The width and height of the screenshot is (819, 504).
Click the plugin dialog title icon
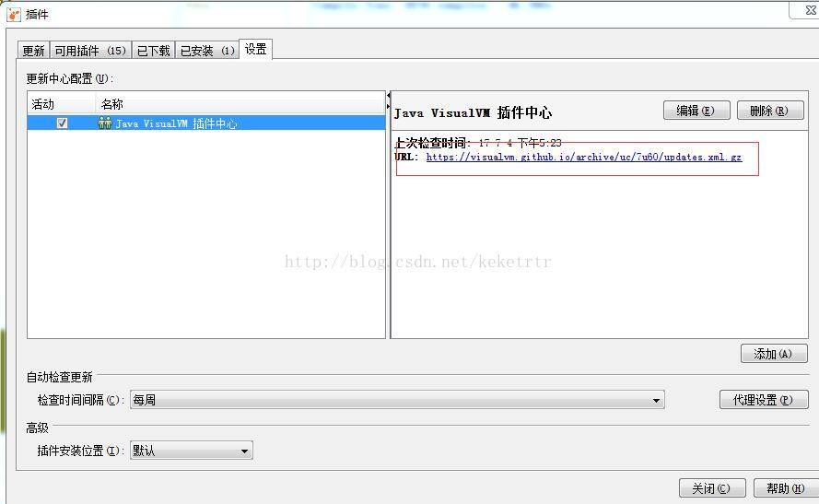point(14,15)
